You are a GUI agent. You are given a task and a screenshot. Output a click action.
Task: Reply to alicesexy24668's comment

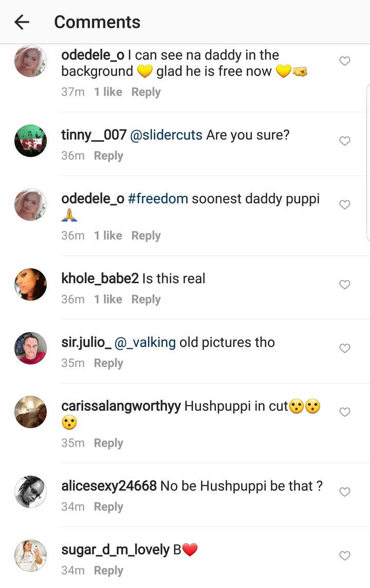pyautogui.click(x=108, y=507)
